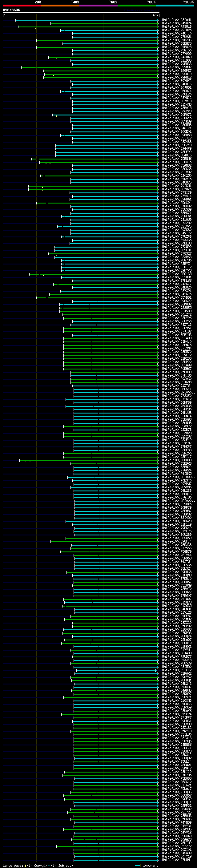Screen dimensions: 197x868
Task: Click hit label UniRef100_B7JIB7
Action: point(176,332)
